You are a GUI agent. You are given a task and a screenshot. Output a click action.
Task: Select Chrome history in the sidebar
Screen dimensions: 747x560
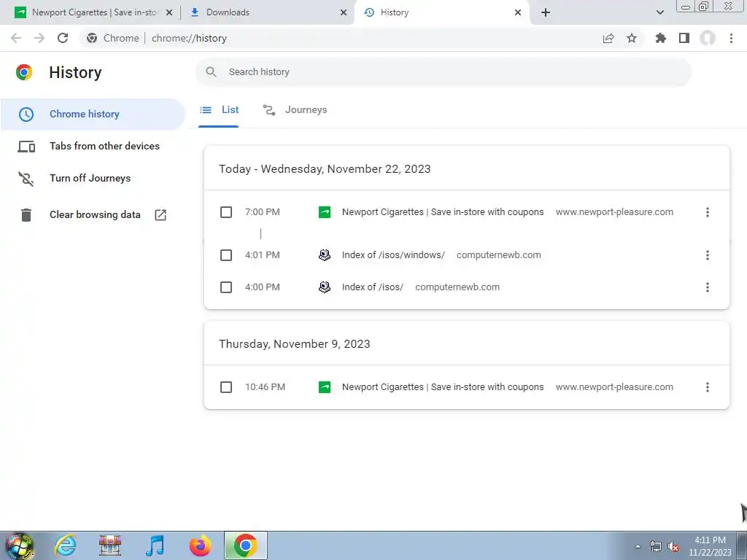click(x=93, y=114)
